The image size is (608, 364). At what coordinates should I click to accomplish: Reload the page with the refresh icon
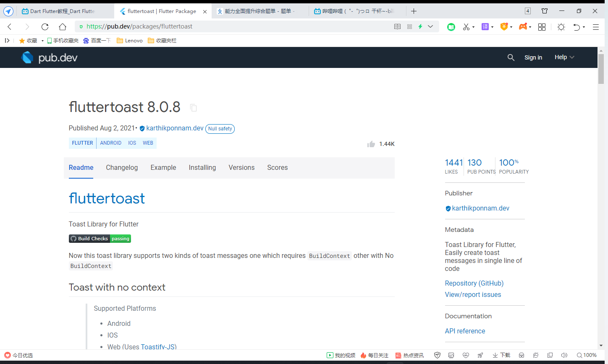45,27
